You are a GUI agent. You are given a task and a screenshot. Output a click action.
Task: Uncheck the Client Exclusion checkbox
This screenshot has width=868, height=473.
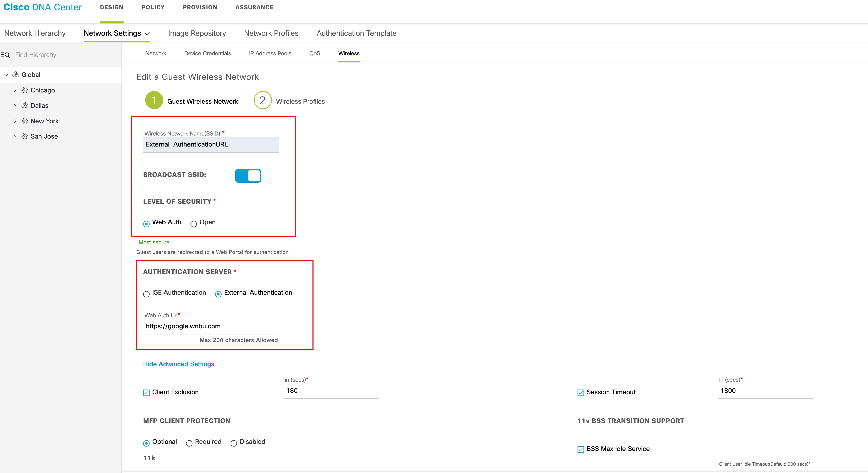click(x=146, y=393)
